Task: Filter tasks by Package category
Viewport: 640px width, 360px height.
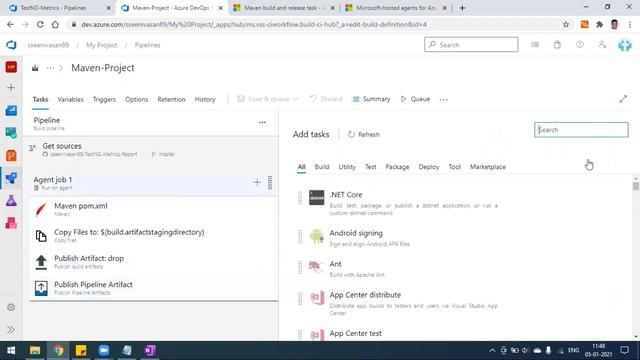Action: pyautogui.click(x=397, y=167)
